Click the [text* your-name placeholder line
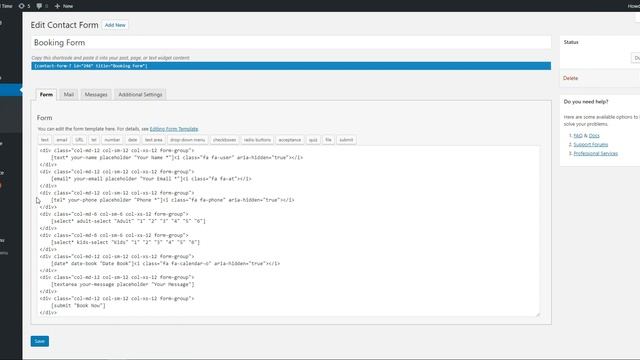 (177, 158)
